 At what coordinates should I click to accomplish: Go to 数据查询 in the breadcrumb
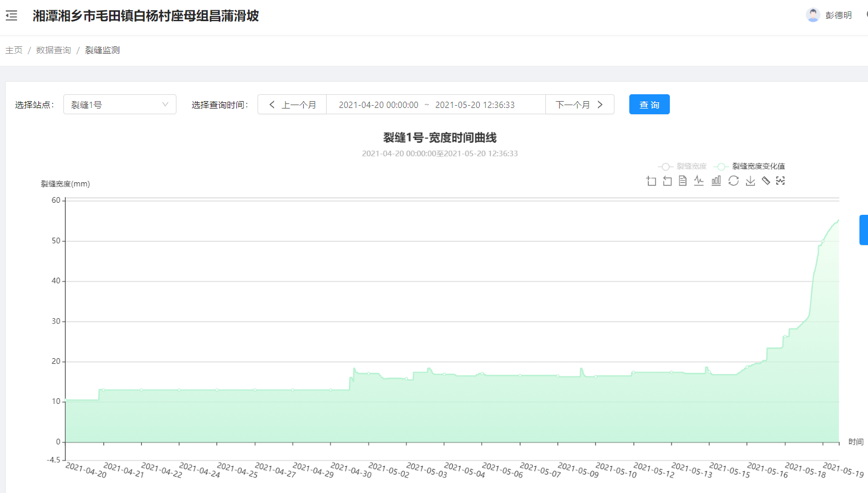point(54,50)
